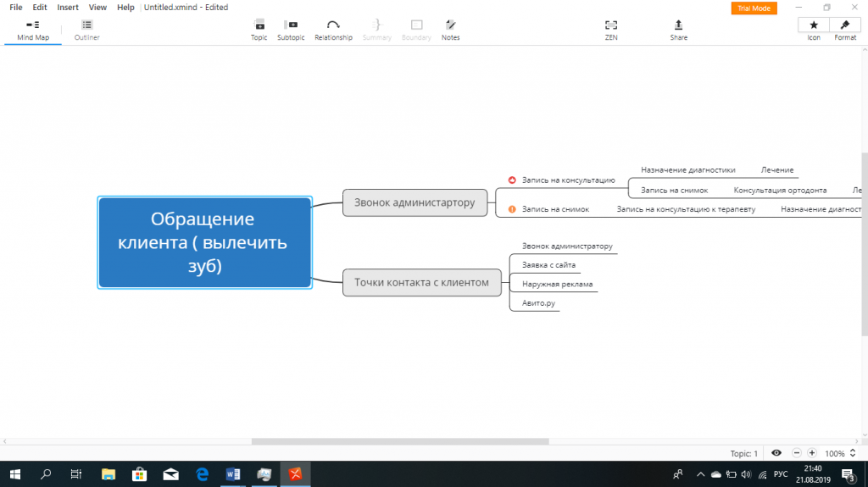868x487 pixels.
Task: Open the Insert menu
Action: pos(68,7)
